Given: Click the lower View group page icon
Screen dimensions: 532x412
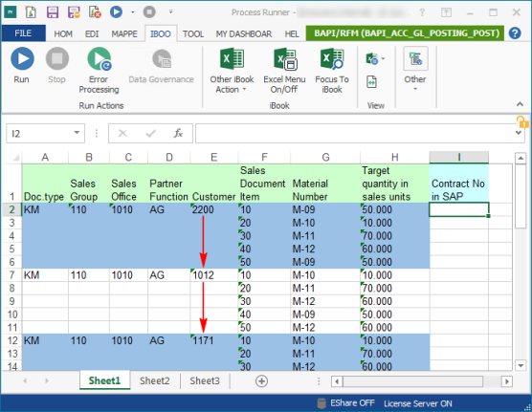Looking at the screenshot, I should (x=371, y=81).
